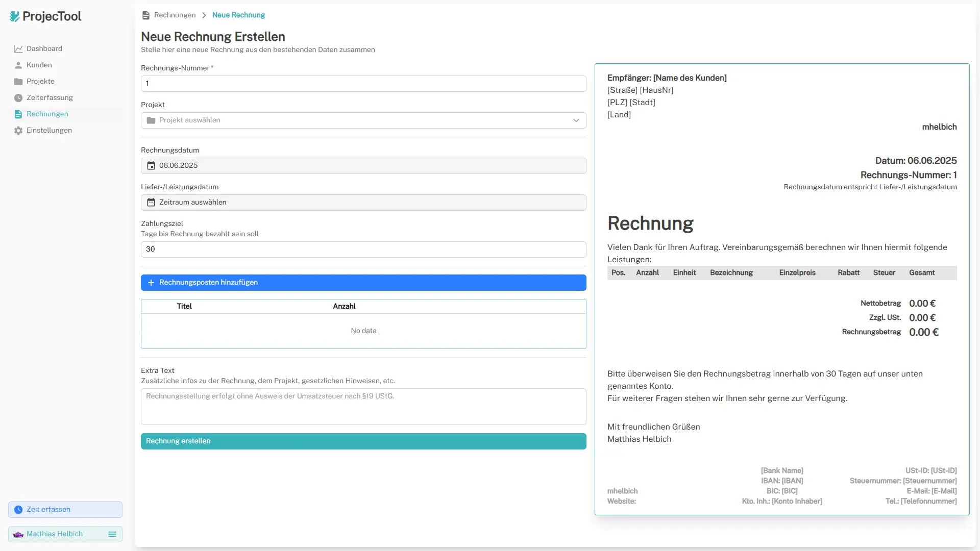Click the clock icon inside Zeit erfassen
Viewport: 980px width, 551px height.
[18, 509]
